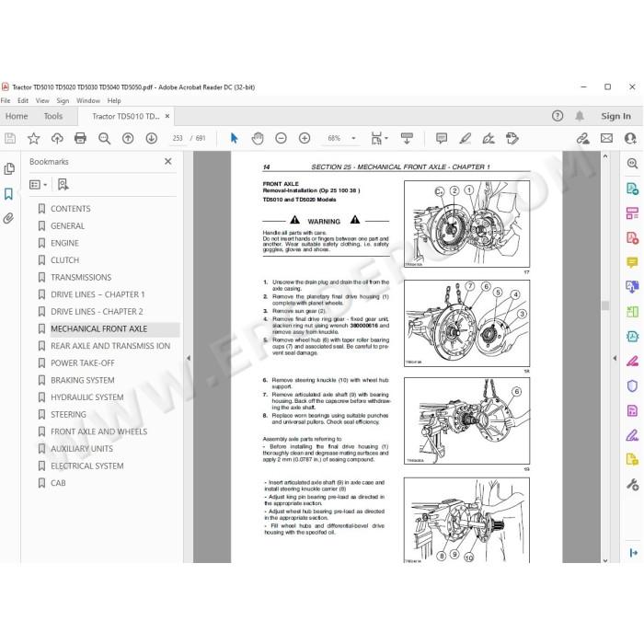The image size is (644, 644).
Task: Jump to BRAKING SYSTEM bookmark
Action: (x=83, y=380)
